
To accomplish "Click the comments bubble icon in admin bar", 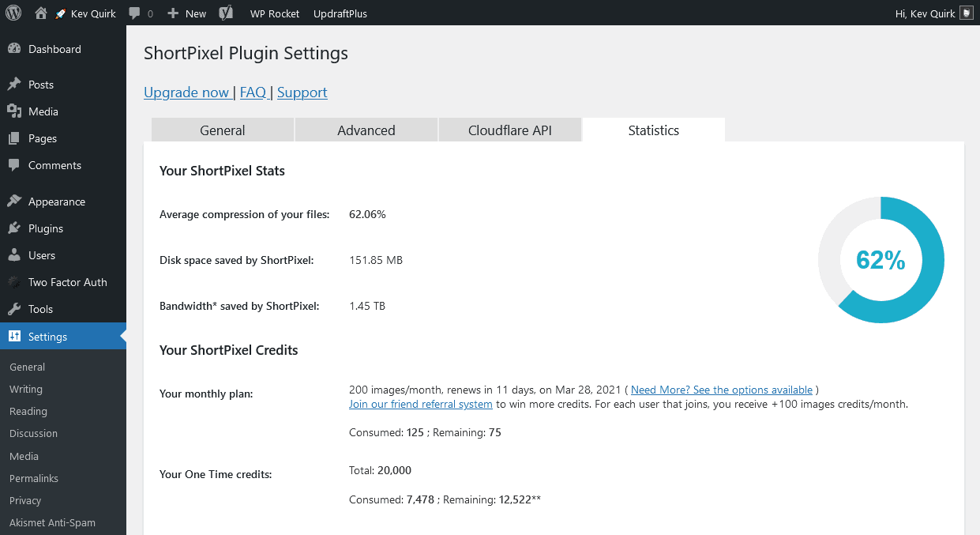I will point(135,13).
